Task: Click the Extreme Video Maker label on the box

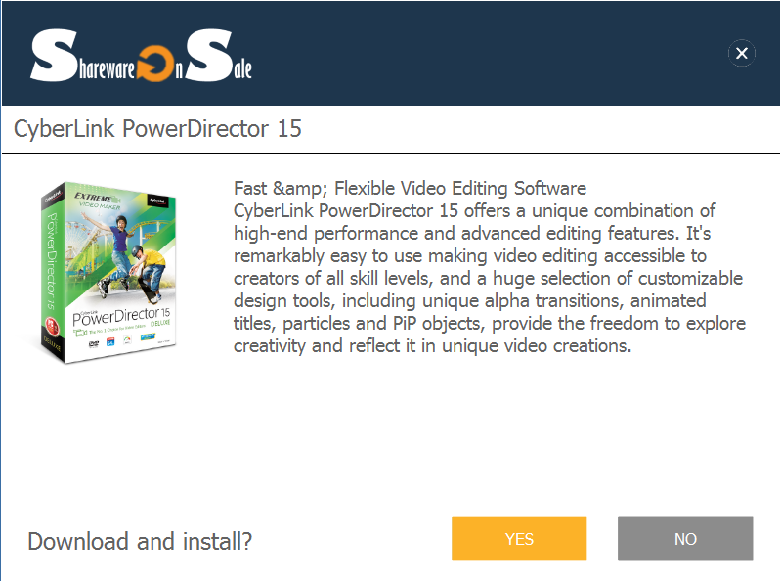Action: click(x=98, y=200)
